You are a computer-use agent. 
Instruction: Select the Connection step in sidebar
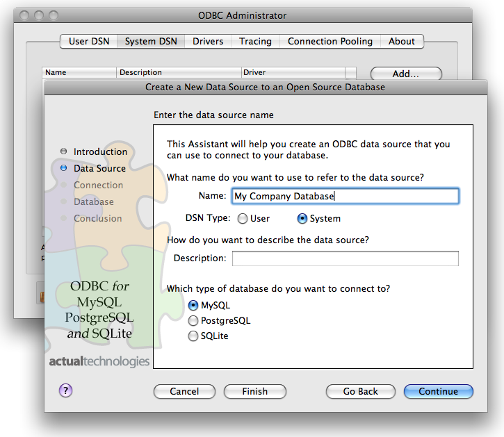point(98,185)
